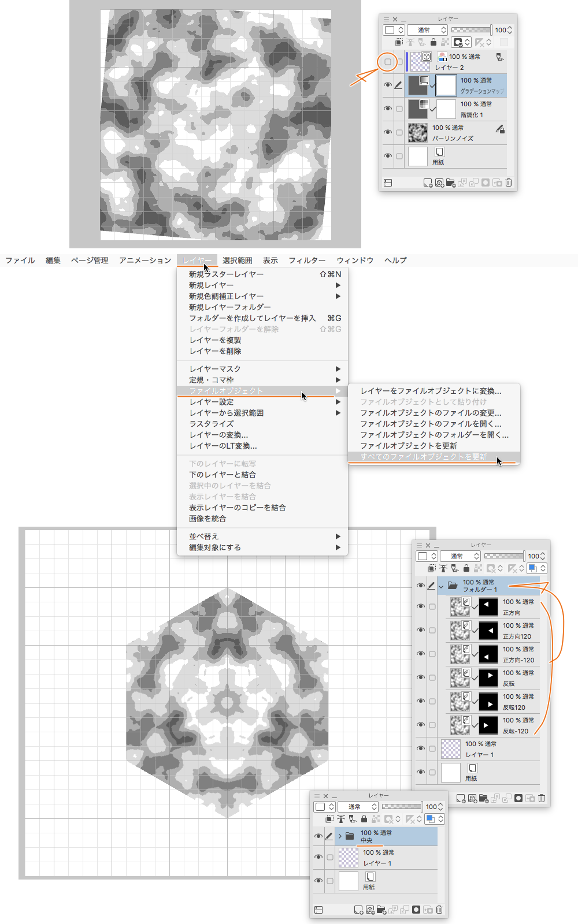Click opacity slider in Folder 1 layer panel
The image size is (578, 924).
point(505,556)
